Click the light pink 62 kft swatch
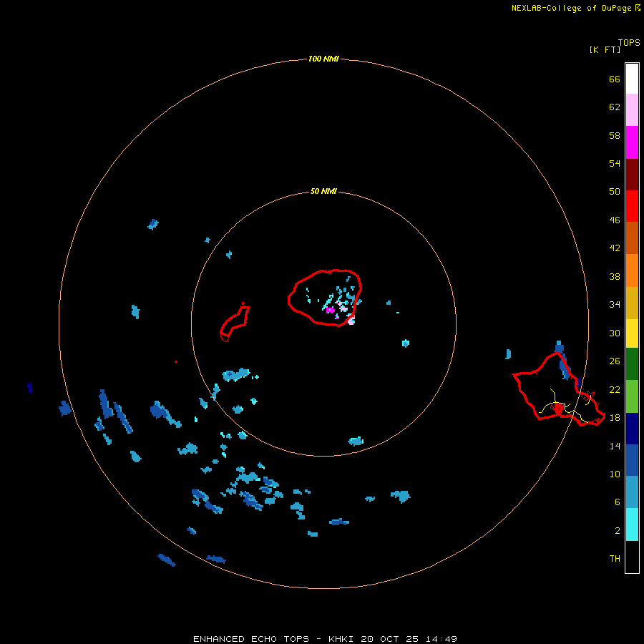This screenshot has height=644, width=644. coord(632,110)
